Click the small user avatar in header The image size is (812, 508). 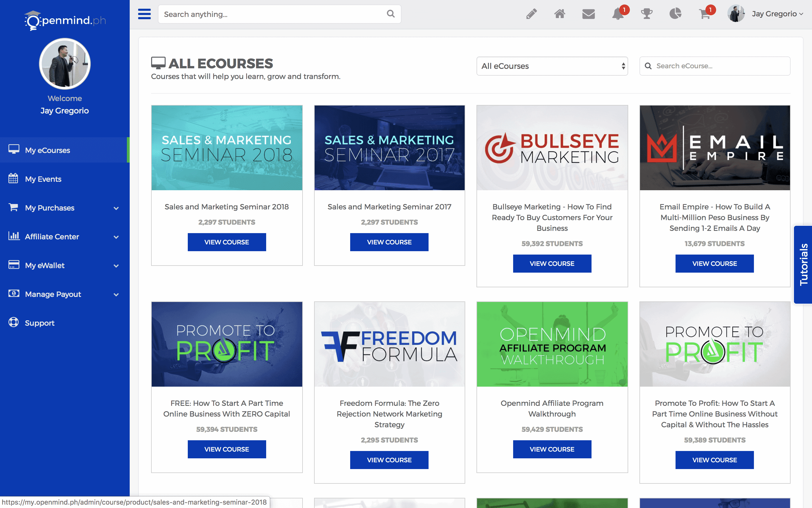tap(736, 14)
